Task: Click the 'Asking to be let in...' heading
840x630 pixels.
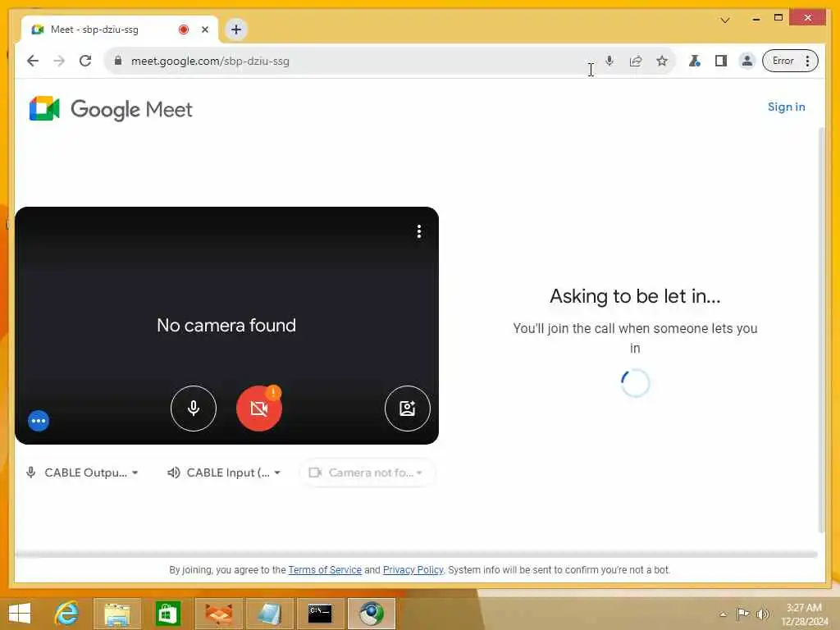Action: (635, 296)
